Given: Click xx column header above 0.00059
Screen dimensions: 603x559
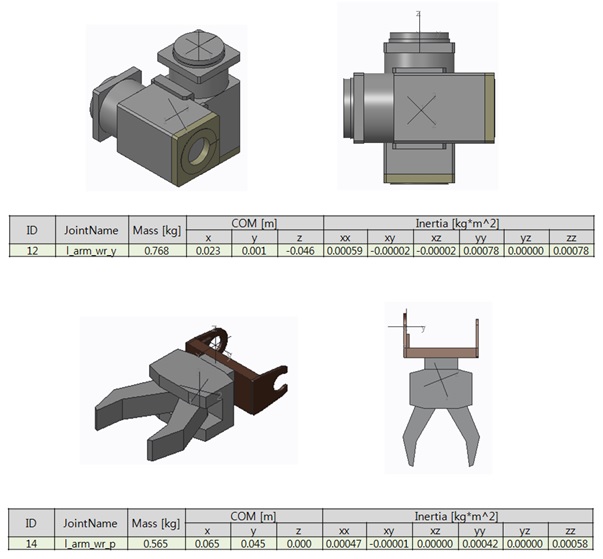Looking at the screenshot, I should click(x=345, y=238).
